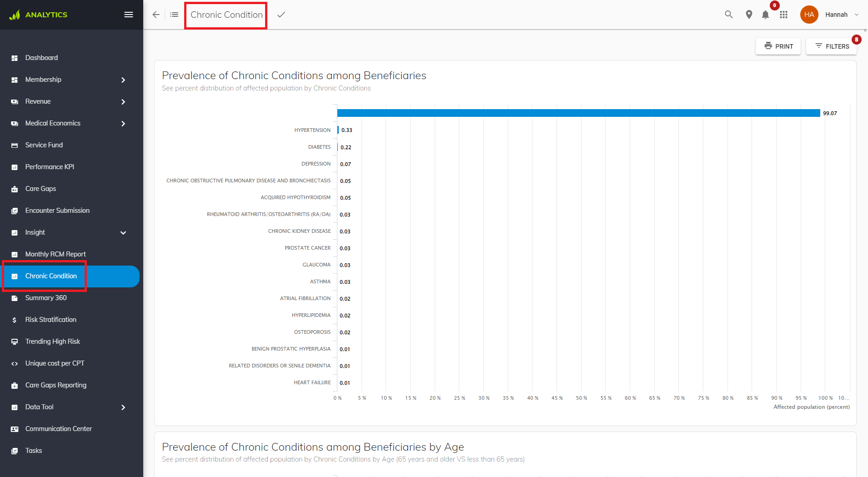
Task: Click the Service Fund icon
Action: [x=15, y=145]
